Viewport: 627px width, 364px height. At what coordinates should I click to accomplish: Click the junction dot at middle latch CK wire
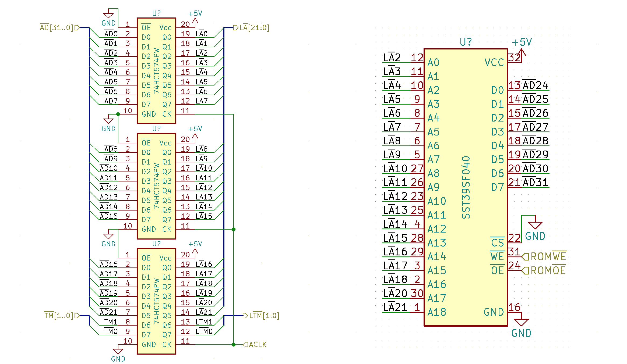pyautogui.click(x=234, y=229)
